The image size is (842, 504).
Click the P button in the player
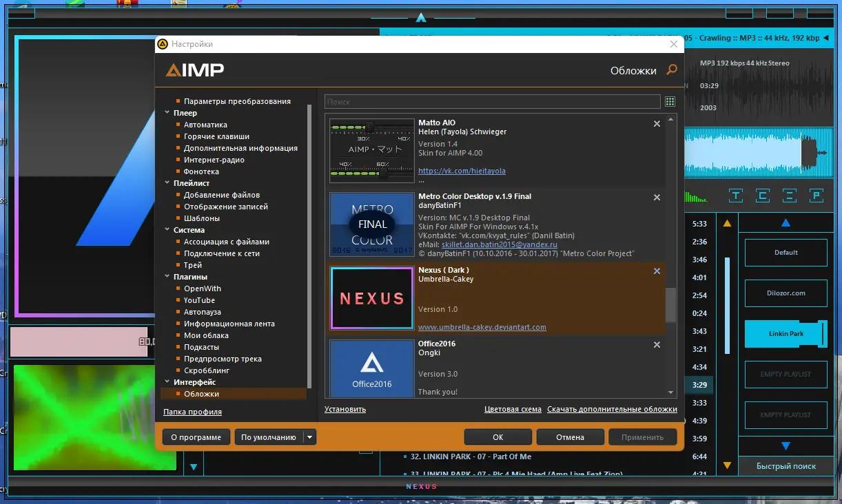click(x=816, y=196)
